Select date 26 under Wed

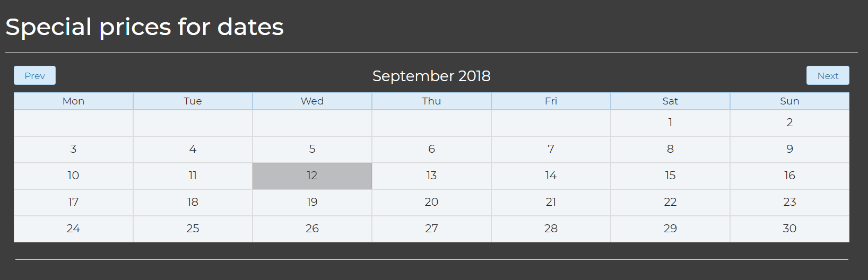(x=312, y=229)
